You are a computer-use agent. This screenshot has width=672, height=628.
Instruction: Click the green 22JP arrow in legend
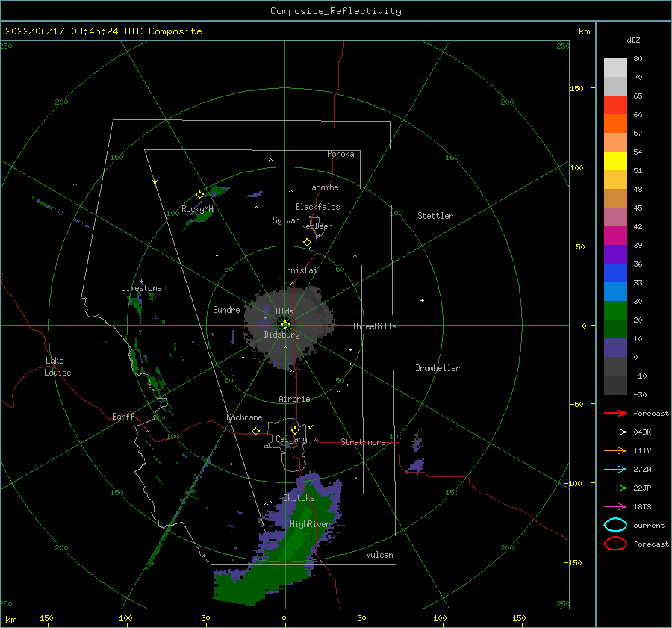615,488
